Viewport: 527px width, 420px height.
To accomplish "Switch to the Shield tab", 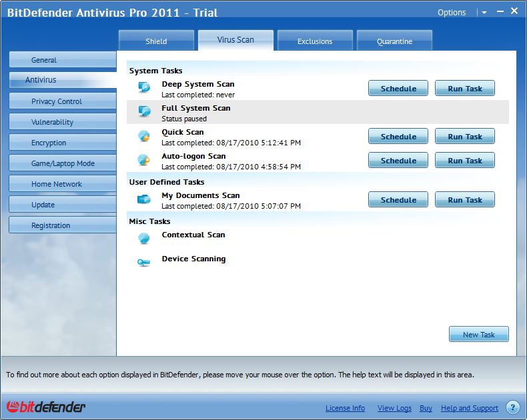I will (x=156, y=41).
